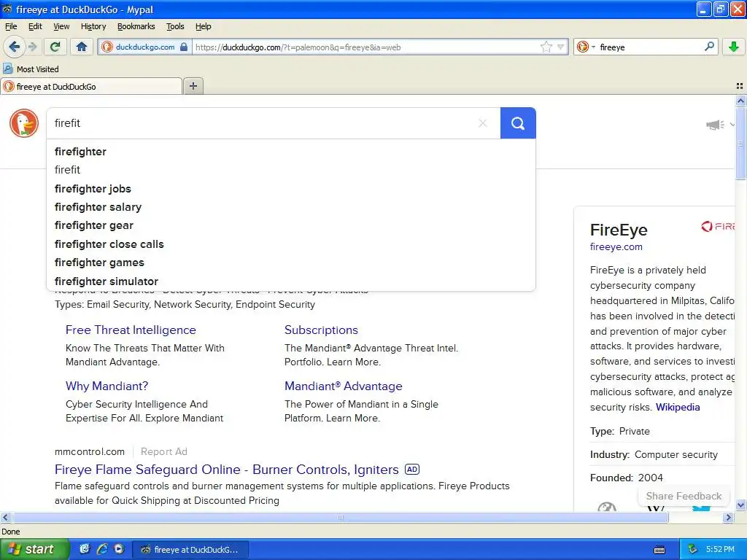Open the Home page icon
Image resolution: width=747 pixels, height=560 pixels.
click(82, 47)
